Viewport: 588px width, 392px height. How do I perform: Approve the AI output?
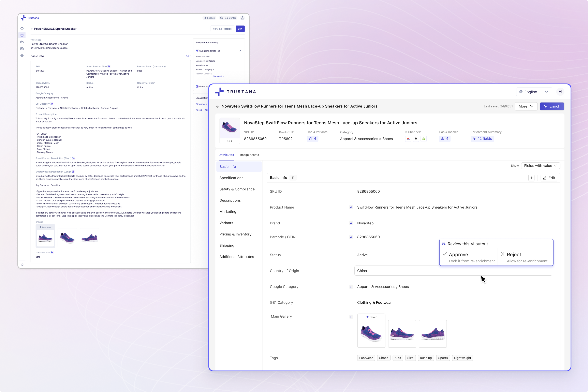point(469,257)
